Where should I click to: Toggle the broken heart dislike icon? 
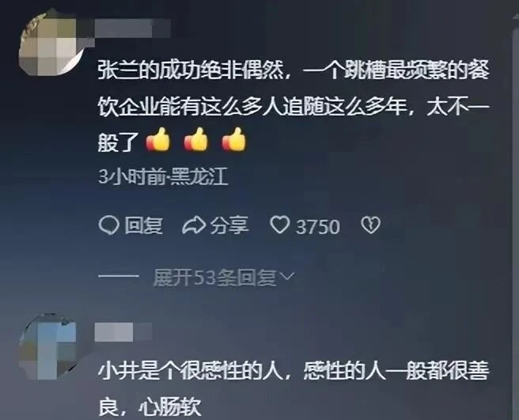point(370,225)
